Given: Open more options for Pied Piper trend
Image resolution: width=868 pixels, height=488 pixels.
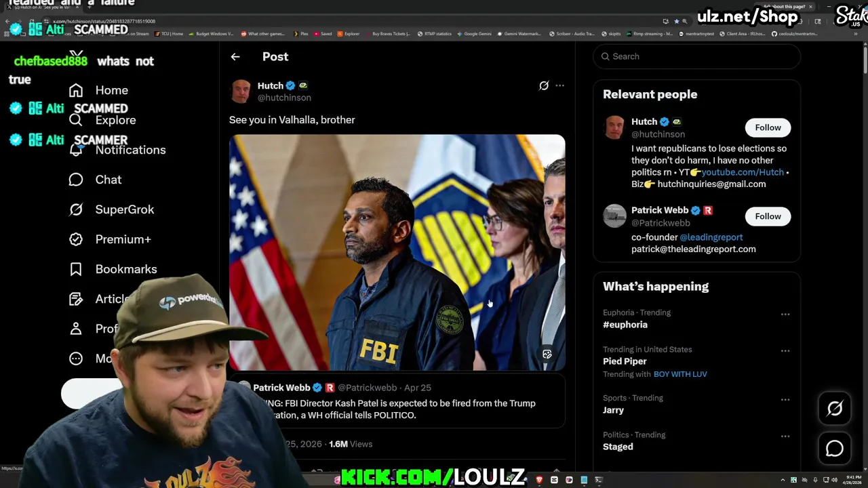Looking at the screenshot, I should click(x=785, y=351).
